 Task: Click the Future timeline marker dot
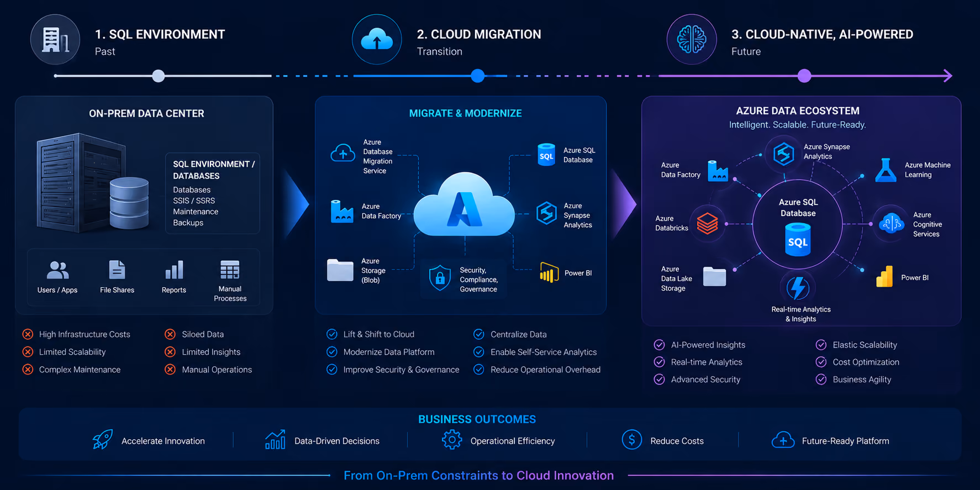click(x=804, y=76)
